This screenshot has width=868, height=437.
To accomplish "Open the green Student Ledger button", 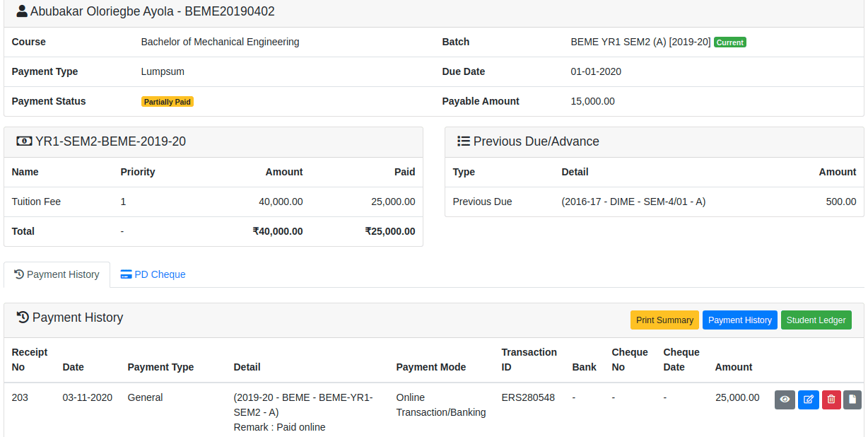I will coord(816,320).
